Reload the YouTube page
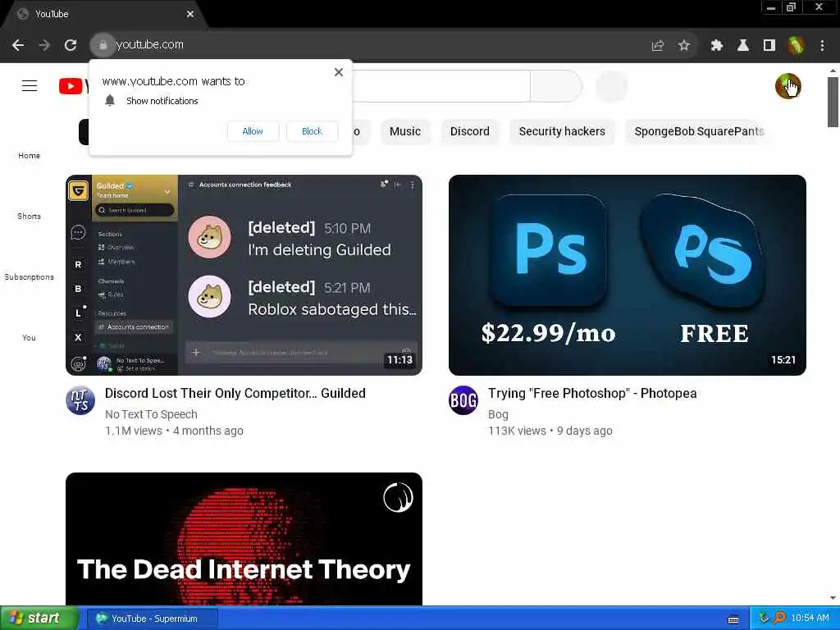Screen dimensions: 840x630 click(x=71, y=45)
